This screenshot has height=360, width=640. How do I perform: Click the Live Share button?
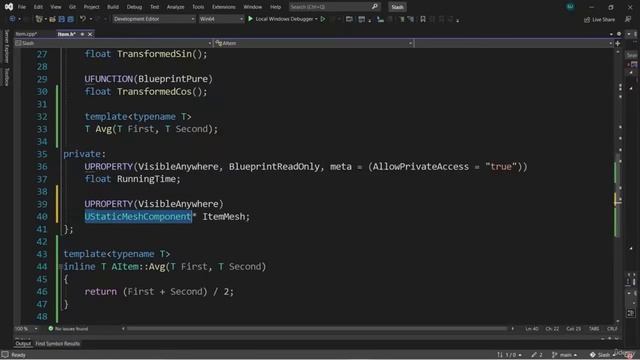click(599, 19)
